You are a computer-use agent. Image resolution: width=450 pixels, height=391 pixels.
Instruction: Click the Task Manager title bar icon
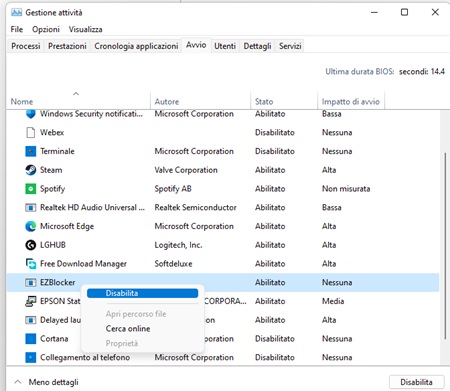pos(16,13)
